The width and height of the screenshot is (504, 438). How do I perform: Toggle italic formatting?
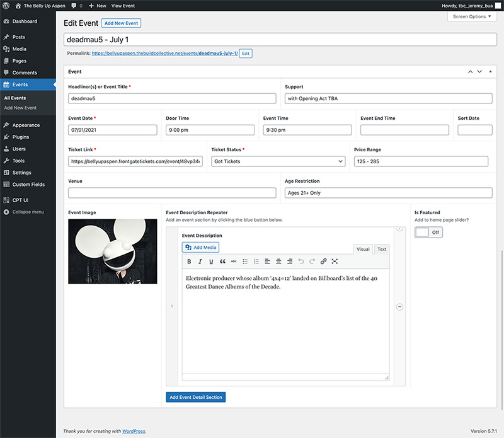coord(200,262)
